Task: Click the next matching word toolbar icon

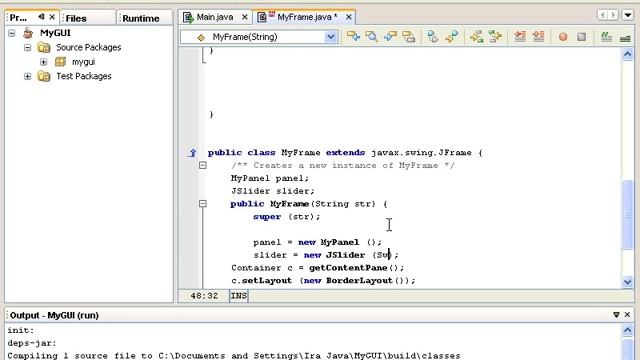Action: (495, 37)
